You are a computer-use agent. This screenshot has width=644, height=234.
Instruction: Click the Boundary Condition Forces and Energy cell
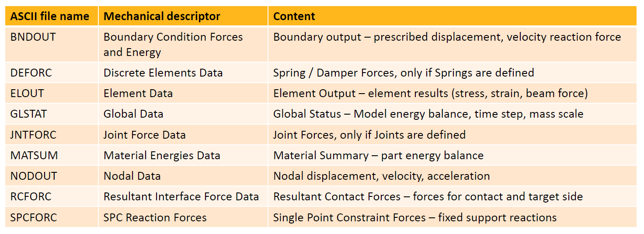pos(183,44)
